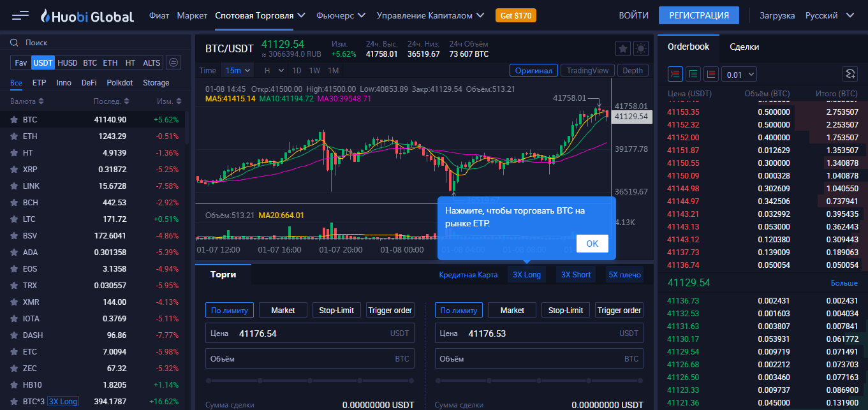The width and height of the screenshot is (868, 410).
Task: Favorite BSV via its star icon
Action: point(13,235)
